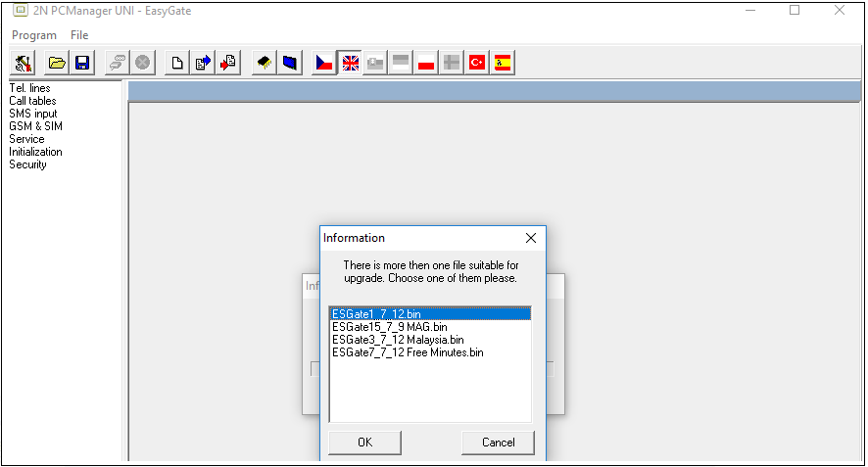Click the greyed connect chain icon

[x=117, y=63]
